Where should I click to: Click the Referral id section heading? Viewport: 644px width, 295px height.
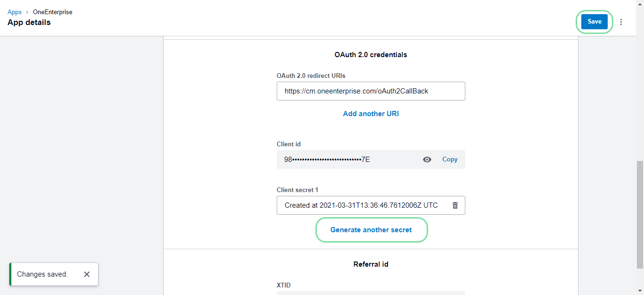pyautogui.click(x=371, y=264)
